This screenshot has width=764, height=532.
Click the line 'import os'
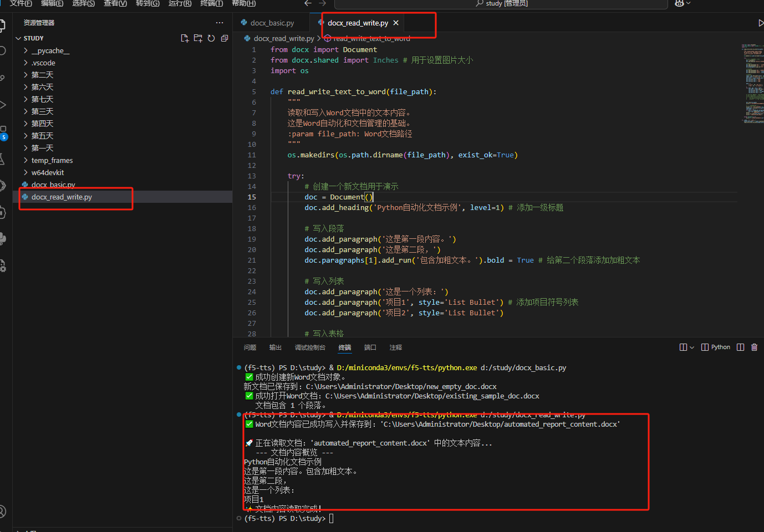click(289, 70)
